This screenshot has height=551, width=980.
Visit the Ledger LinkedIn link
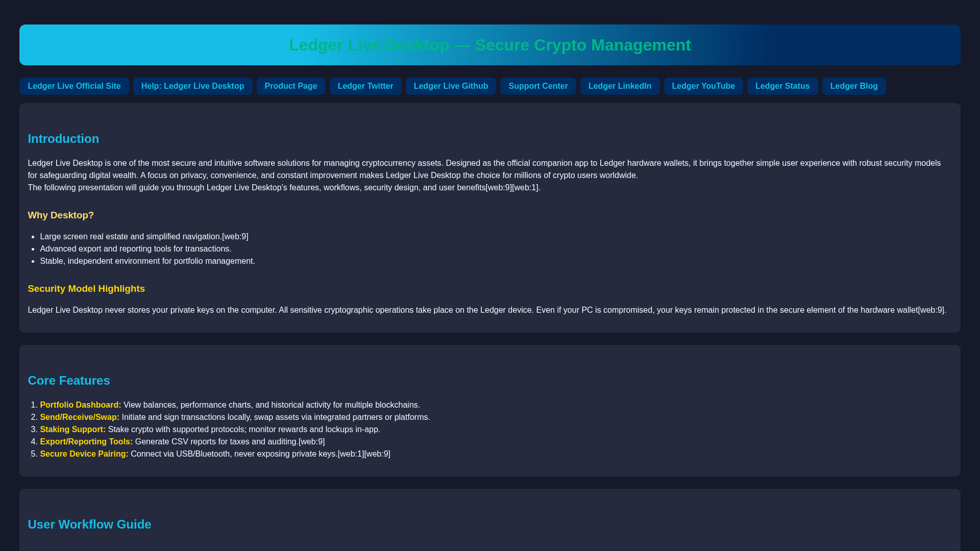[x=620, y=86]
